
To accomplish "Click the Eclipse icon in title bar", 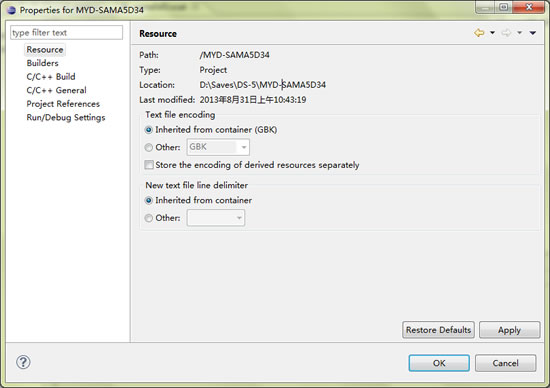I will click(x=12, y=10).
